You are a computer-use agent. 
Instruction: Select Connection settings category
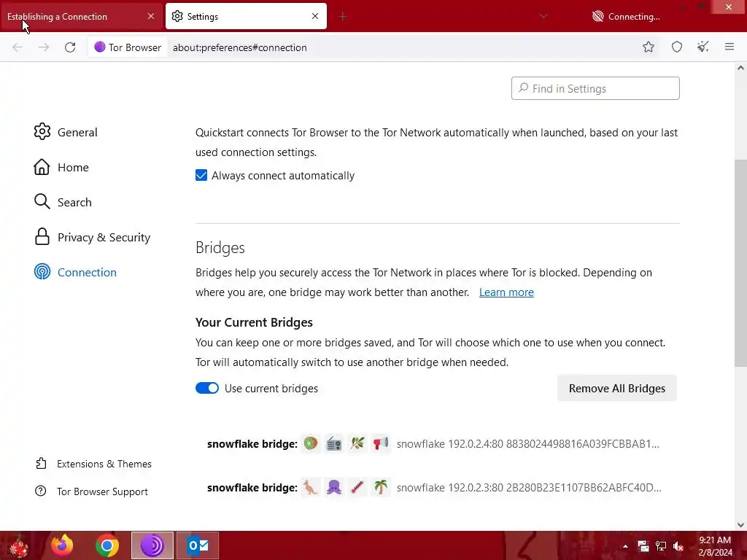tap(75, 272)
